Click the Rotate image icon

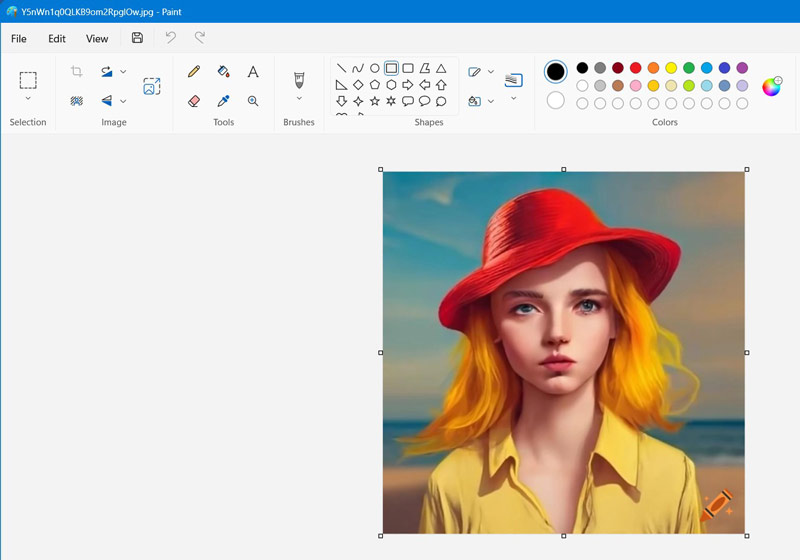pyautogui.click(x=107, y=71)
